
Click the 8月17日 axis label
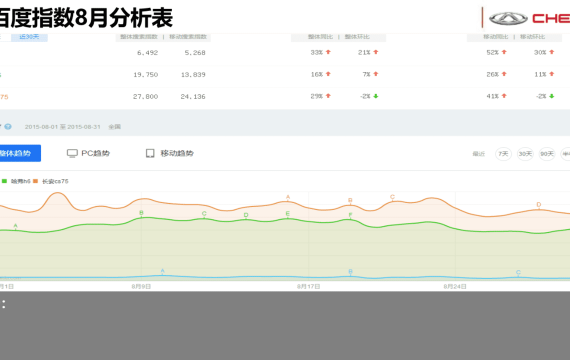coord(309,287)
